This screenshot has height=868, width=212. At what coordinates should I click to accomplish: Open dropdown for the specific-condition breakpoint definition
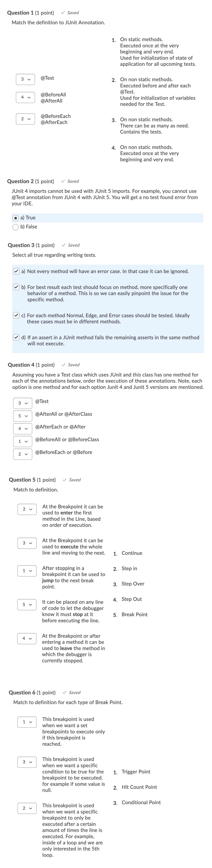pos(27,762)
